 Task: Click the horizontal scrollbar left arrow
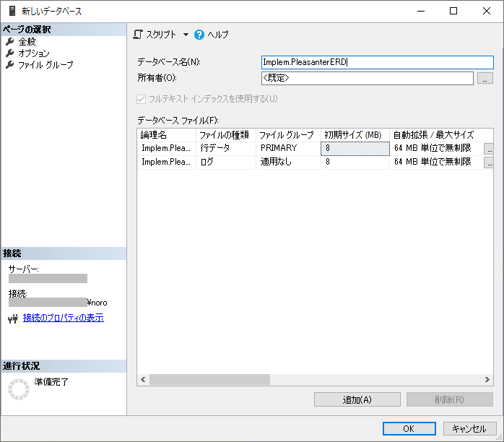[x=143, y=380]
